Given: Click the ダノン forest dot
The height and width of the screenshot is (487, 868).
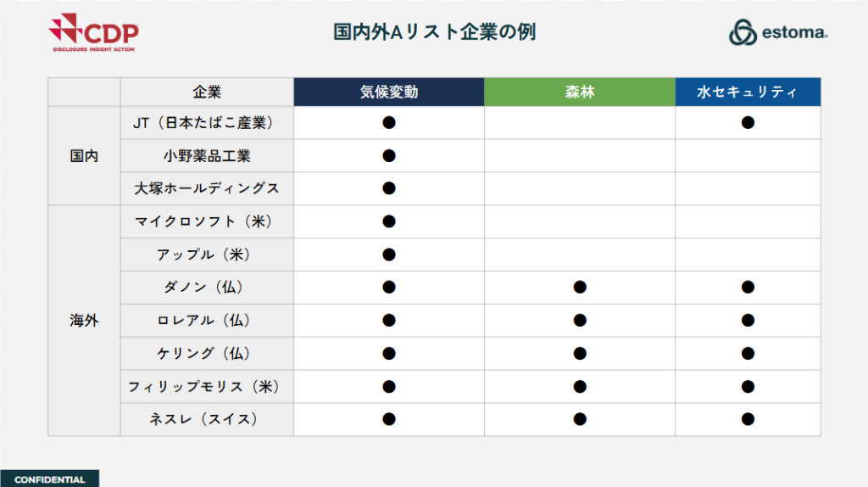Looking at the screenshot, I should 580,287.
